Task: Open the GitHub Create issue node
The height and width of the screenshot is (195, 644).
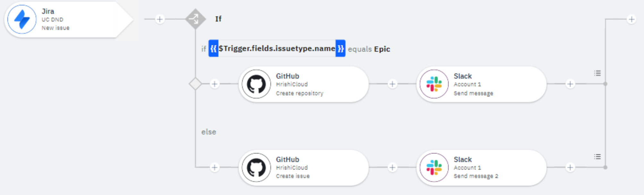Action: coord(303,168)
